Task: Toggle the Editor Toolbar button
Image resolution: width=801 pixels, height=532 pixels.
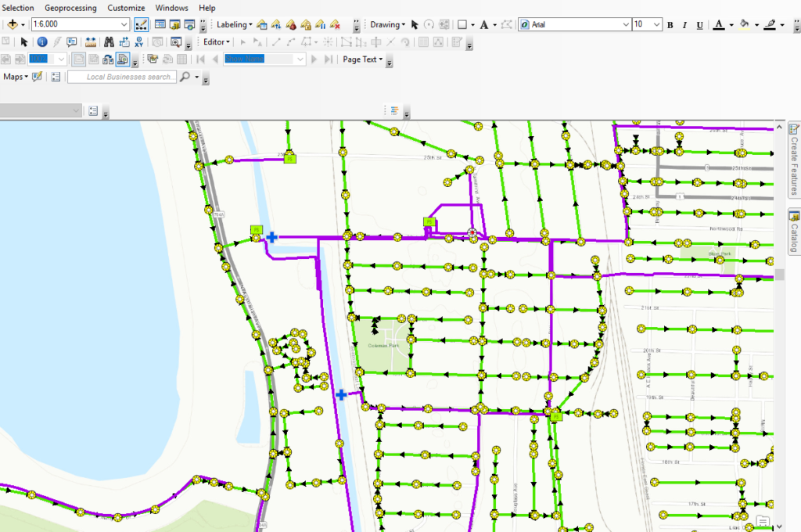Action: click(141, 25)
